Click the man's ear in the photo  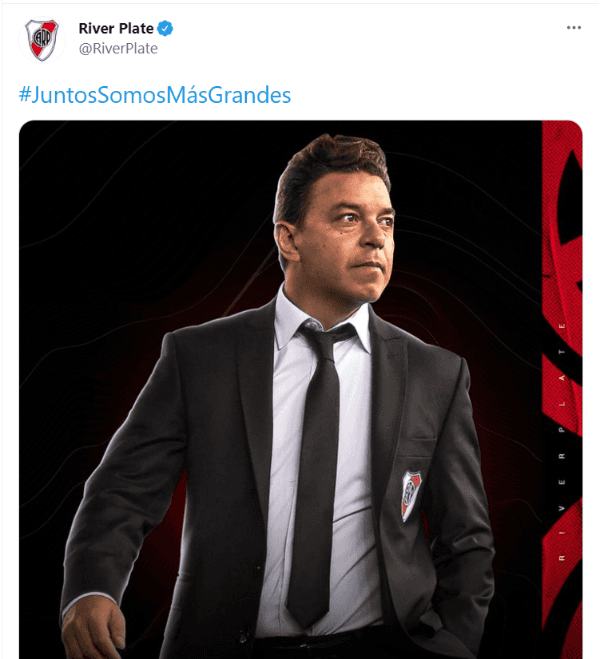click(x=287, y=242)
